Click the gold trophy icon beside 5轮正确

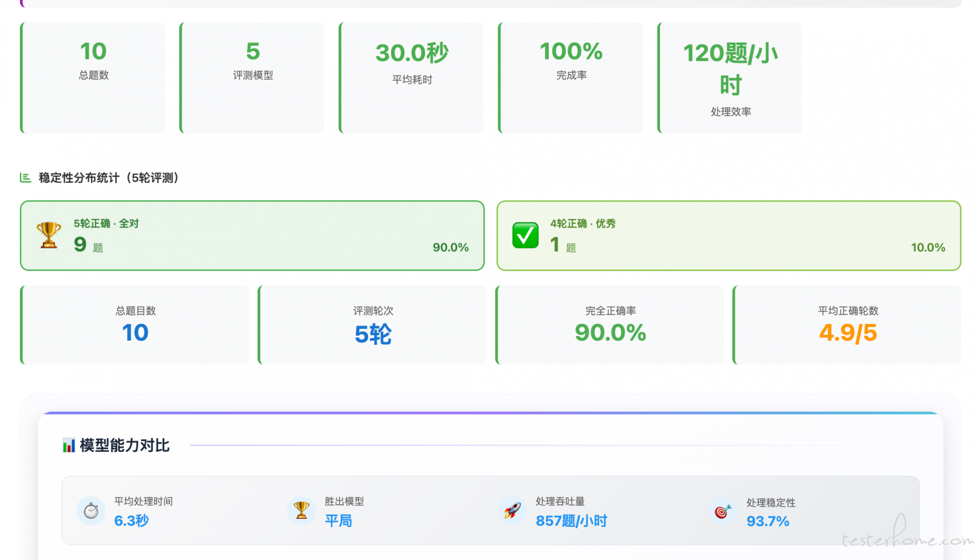[x=49, y=235]
